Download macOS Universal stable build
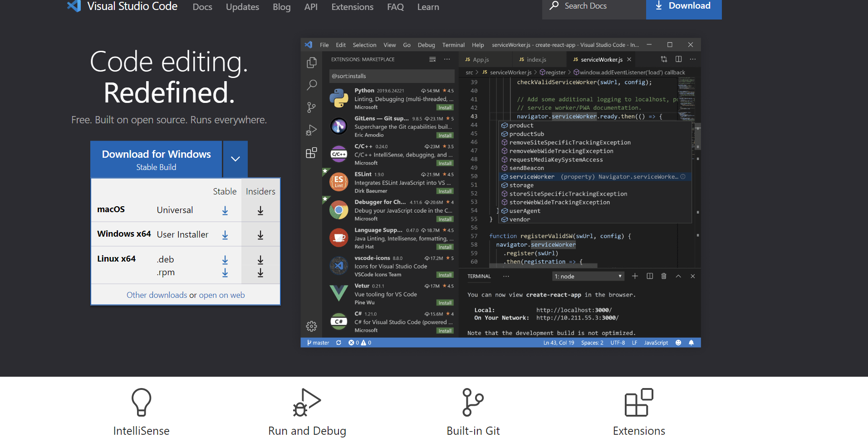The height and width of the screenshot is (442, 868). (x=225, y=210)
